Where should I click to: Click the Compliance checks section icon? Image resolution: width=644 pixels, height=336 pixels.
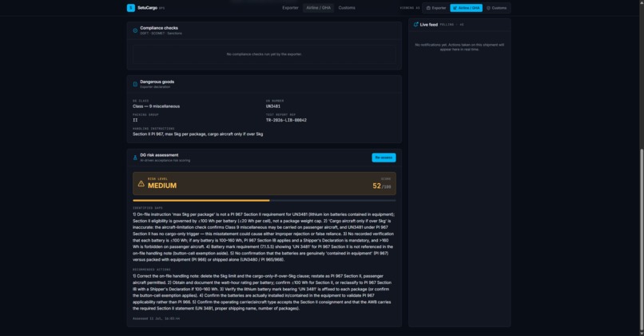tap(135, 30)
